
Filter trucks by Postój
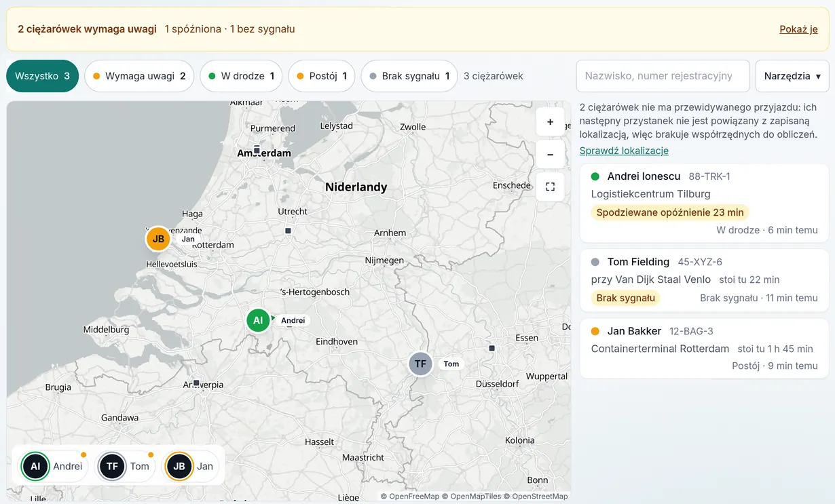(x=321, y=76)
